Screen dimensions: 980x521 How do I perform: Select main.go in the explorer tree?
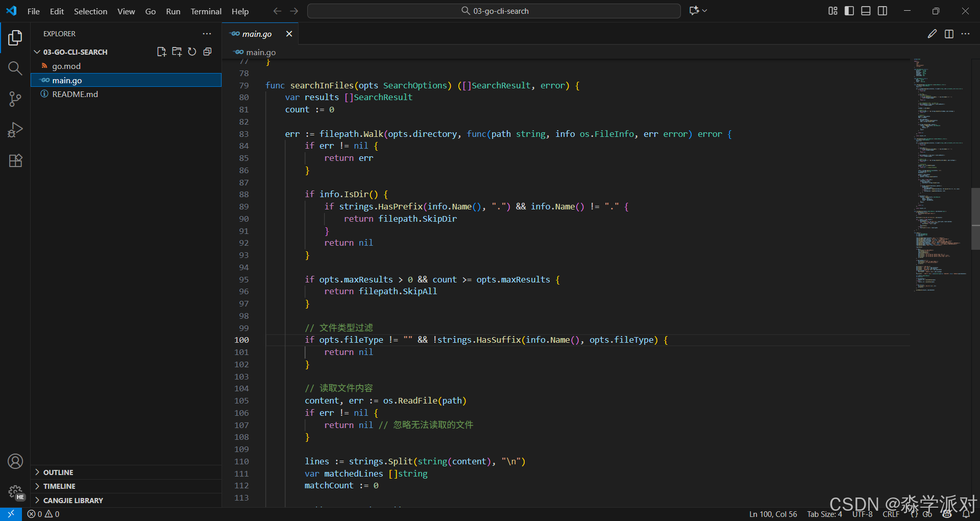[126, 80]
